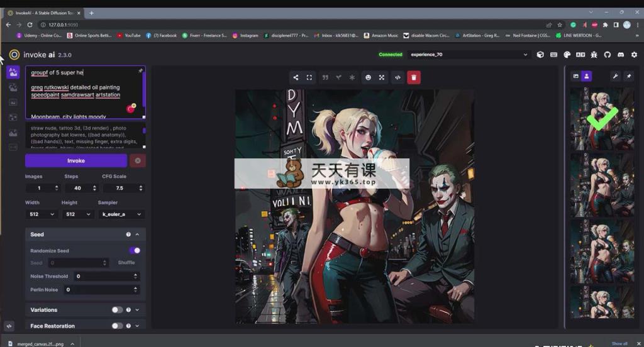Viewport: 644px width, 347px height.
Task: Click the image info code icon
Action: (x=397, y=77)
